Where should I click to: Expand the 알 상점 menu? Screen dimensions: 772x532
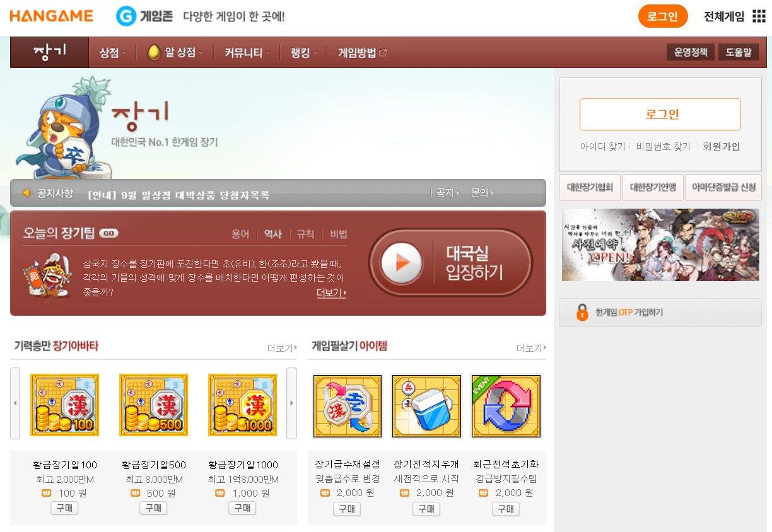[x=184, y=53]
